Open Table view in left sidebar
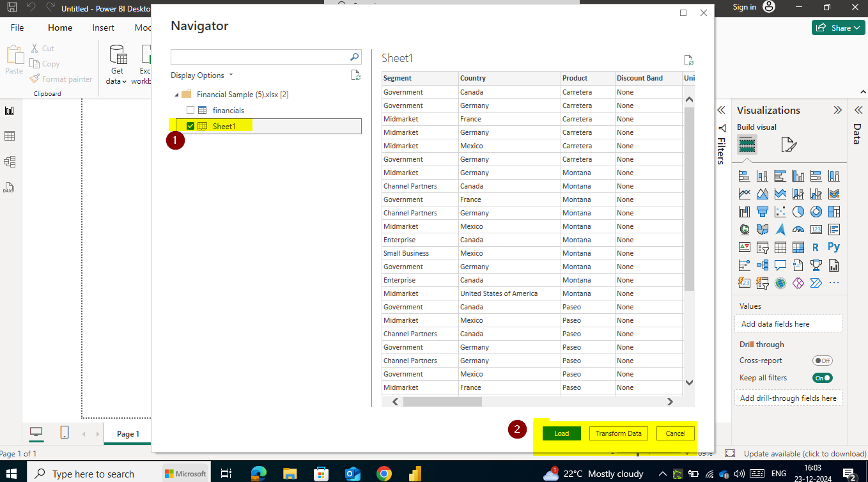 click(10, 136)
